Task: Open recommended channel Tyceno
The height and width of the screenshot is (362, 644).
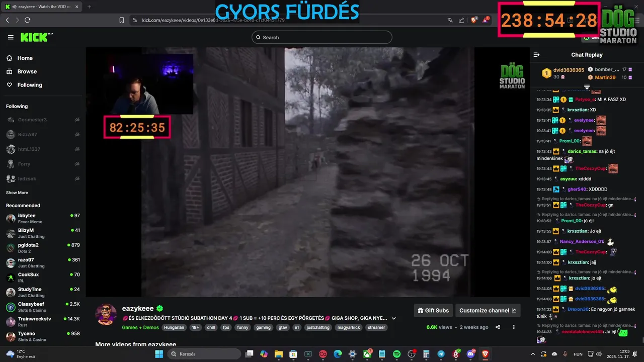Action: pos(43,336)
